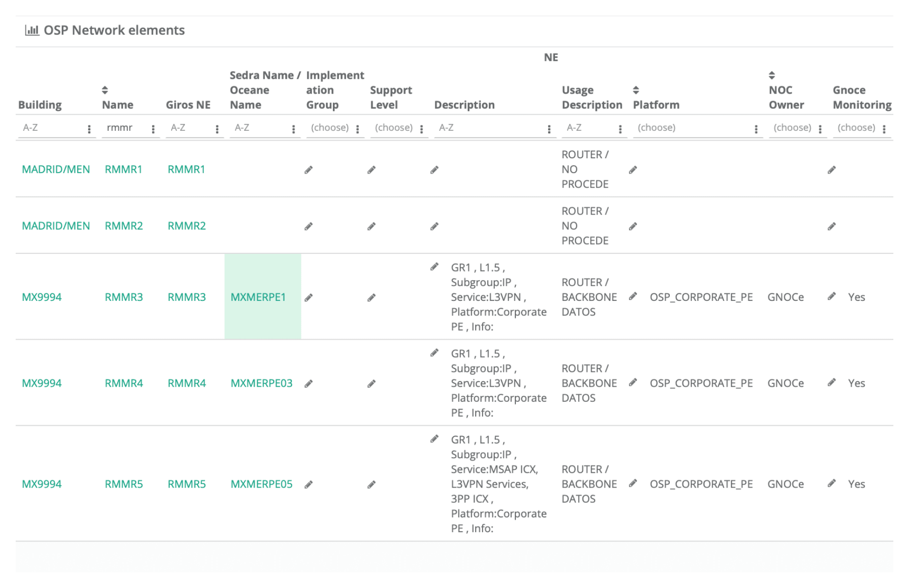Viewport: 911px width, 588px height.
Task: Click Name filter field containing rmmr
Action: (125, 128)
